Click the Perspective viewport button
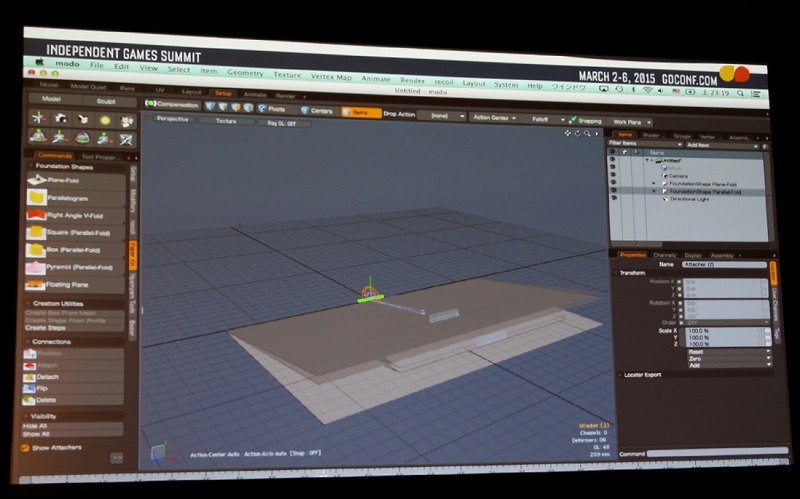 click(x=172, y=119)
